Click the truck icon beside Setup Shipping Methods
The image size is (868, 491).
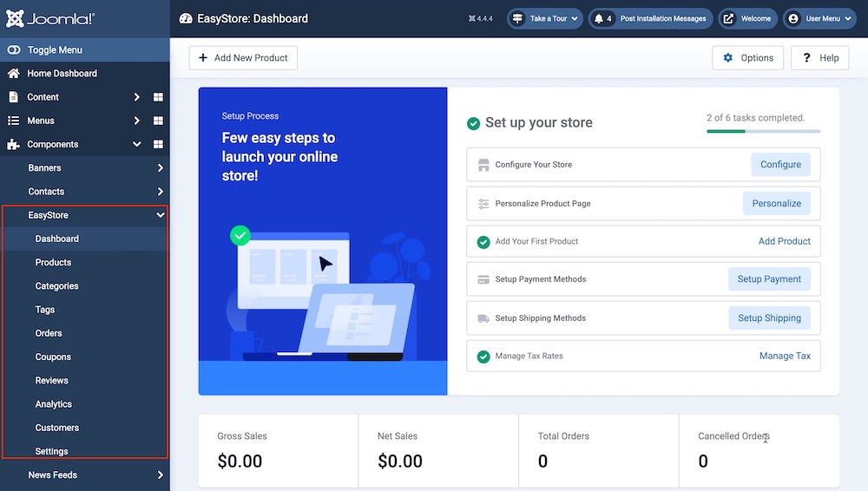[x=483, y=318]
